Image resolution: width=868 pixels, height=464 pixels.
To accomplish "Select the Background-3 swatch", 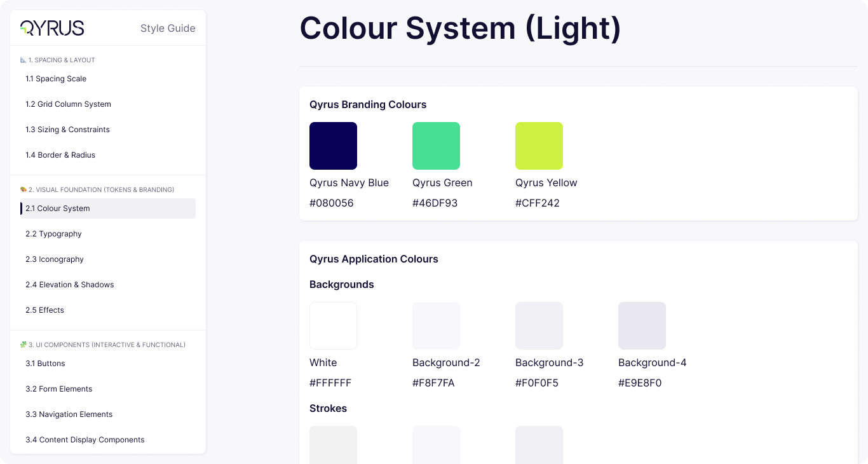I will [x=539, y=325].
